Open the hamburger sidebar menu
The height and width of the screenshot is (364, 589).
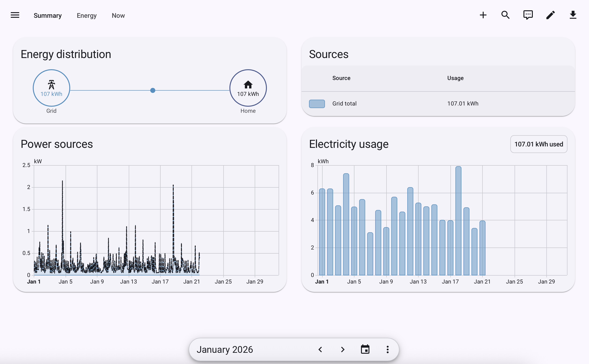(x=15, y=15)
